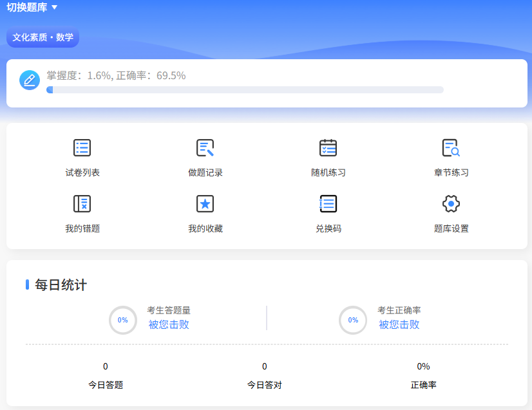Click the blue pencil icon beside 掌握度

[x=30, y=80]
